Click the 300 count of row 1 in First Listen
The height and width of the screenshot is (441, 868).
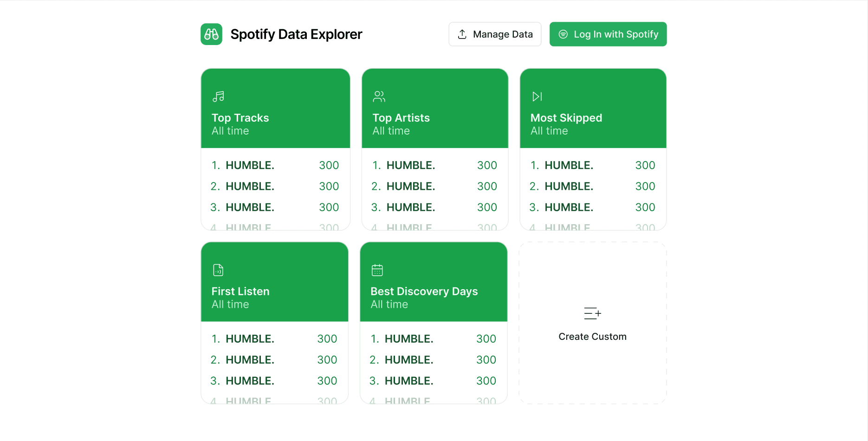click(327, 339)
